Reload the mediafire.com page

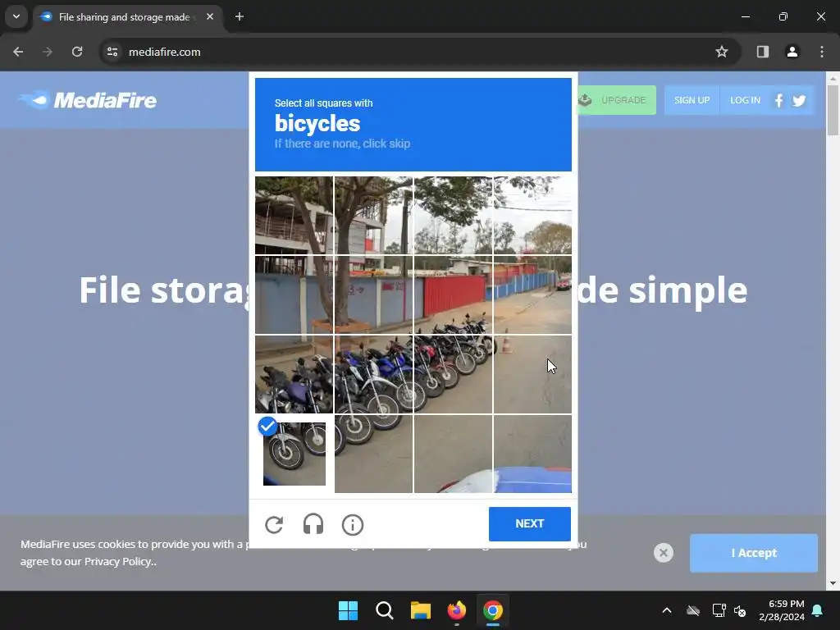pyautogui.click(x=77, y=52)
